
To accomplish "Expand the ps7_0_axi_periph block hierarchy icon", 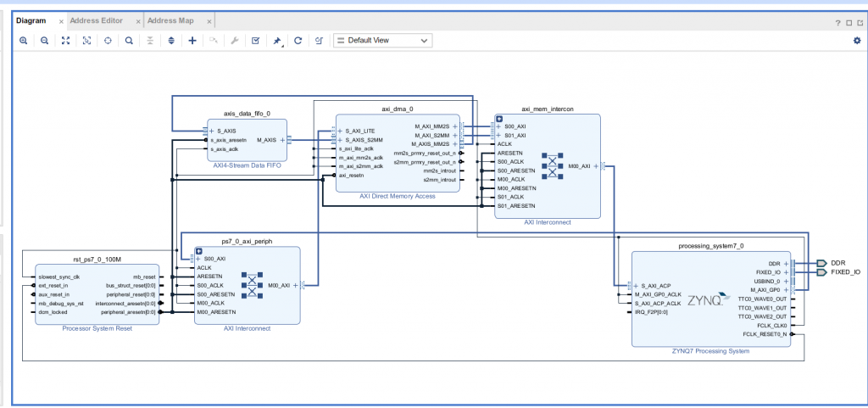I will pos(198,251).
